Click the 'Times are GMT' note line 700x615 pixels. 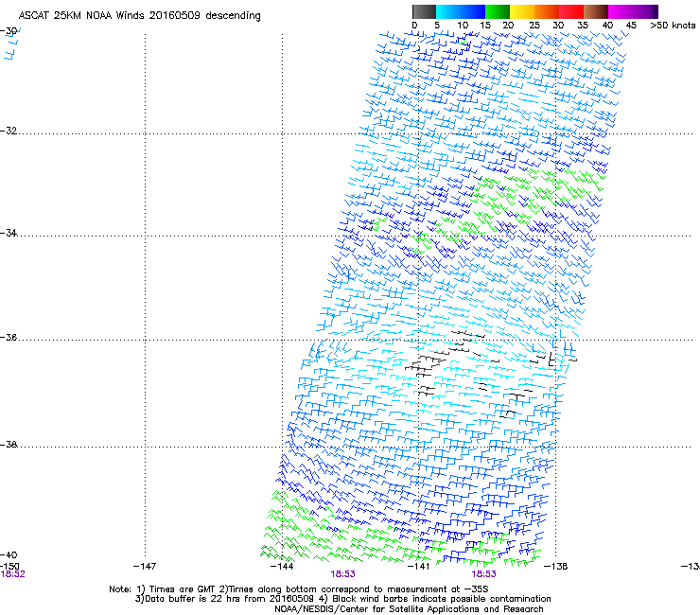pos(299,589)
